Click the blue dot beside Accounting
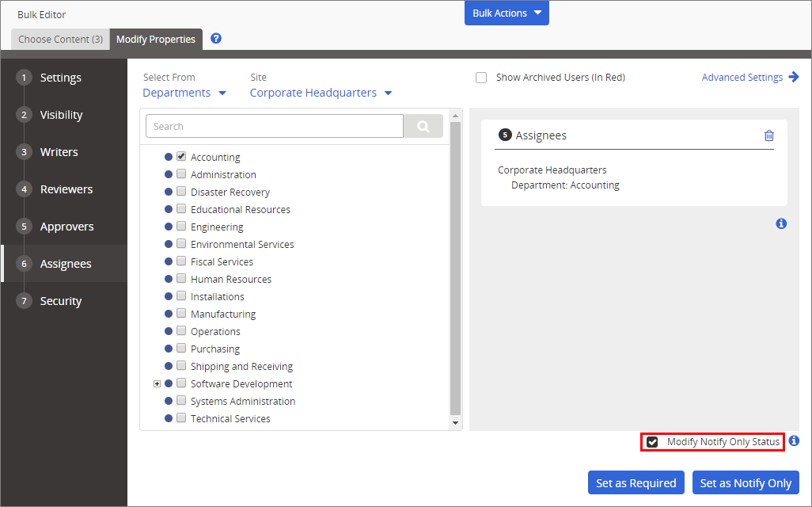Image resolution: width=812 pixels, height=507 pixels. (169, 157)
